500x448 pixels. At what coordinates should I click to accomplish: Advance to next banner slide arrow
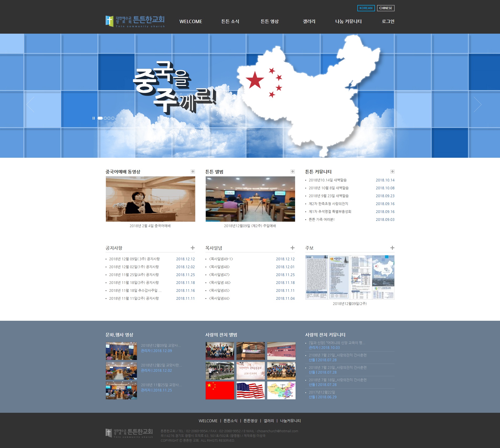coord(477,105)
